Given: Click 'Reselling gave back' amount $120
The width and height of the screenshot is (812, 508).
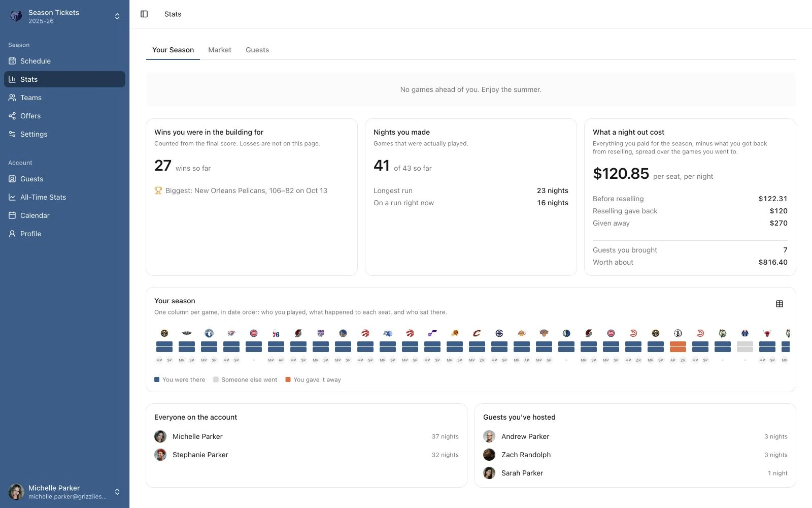Looking at the screenshot, I should [x=779, y=211].
